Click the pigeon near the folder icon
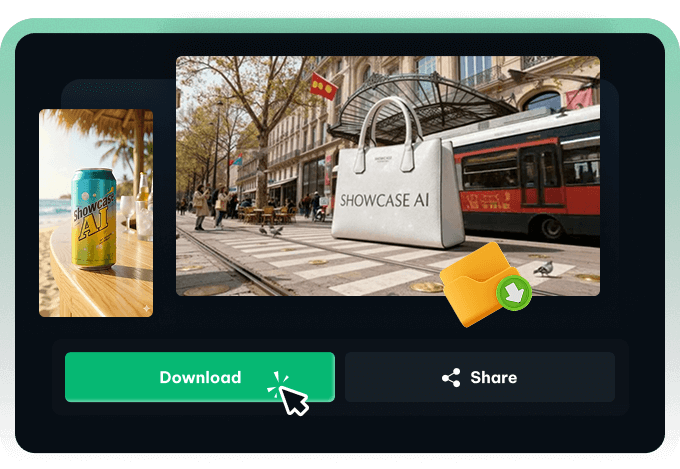 (544, 268)
